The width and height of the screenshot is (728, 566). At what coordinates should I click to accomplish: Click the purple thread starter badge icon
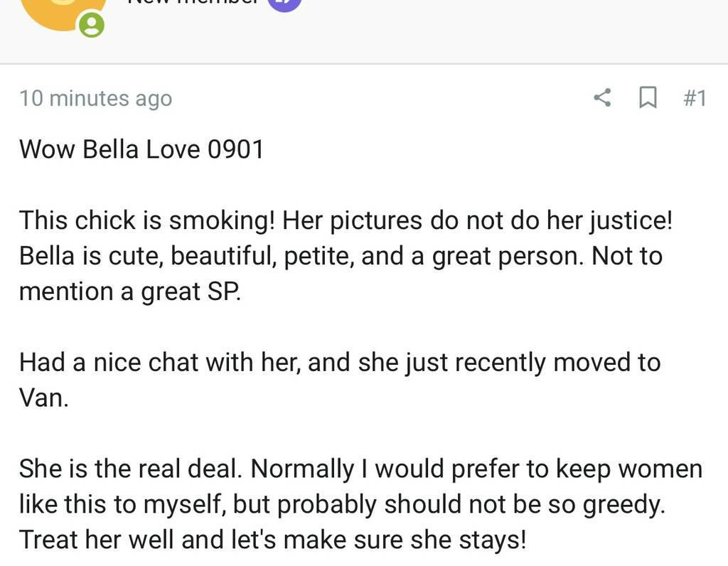pos(284,3)
